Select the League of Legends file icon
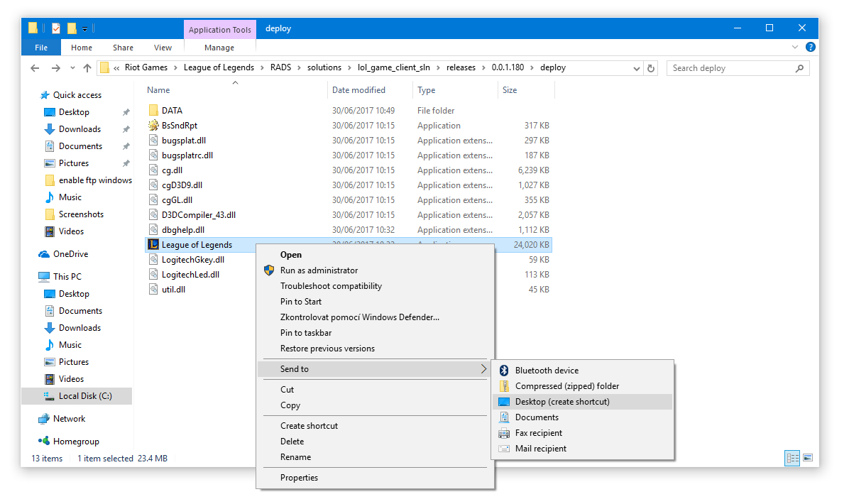 tap(153, 245)
